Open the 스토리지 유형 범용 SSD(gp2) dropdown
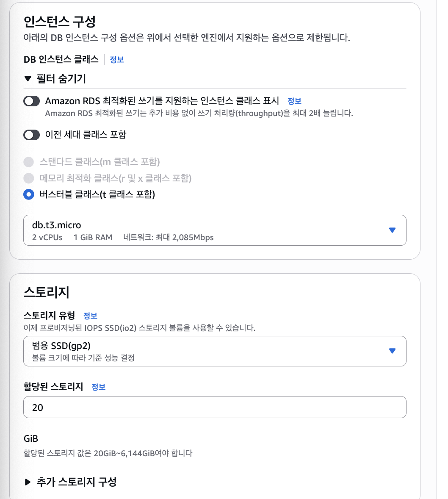Image resolution: width=448 pixels, height=499 pixels. pyautogui.click(x=215, y=351)
